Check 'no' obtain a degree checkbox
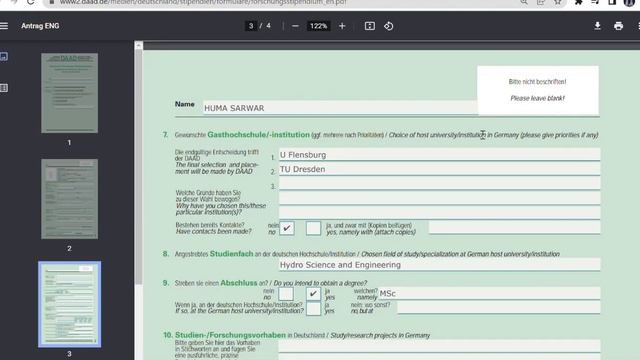 click(286, 294)
